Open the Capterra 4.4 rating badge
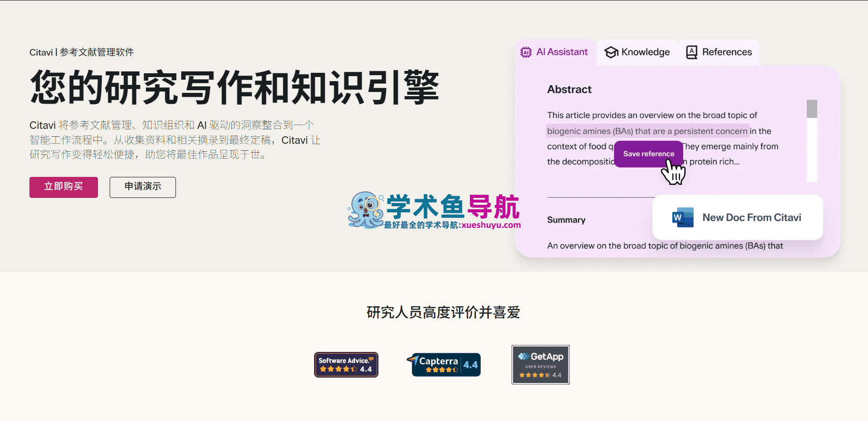The image size is (868, 421). tap(444, 365)
